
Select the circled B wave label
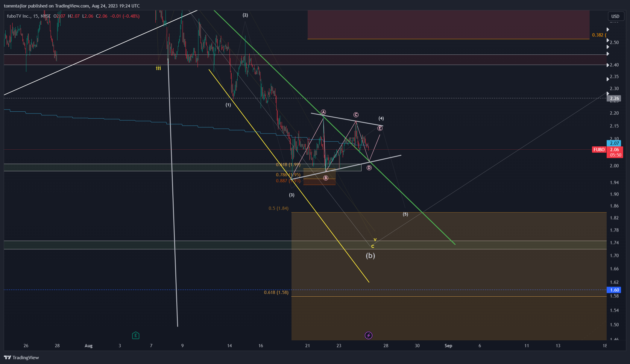click(326, 178)
